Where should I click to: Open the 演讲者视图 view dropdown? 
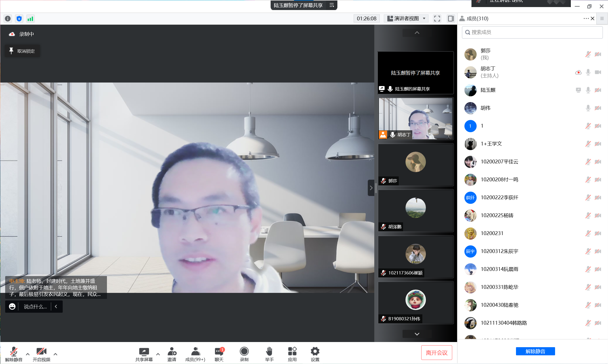pos(406,18)
